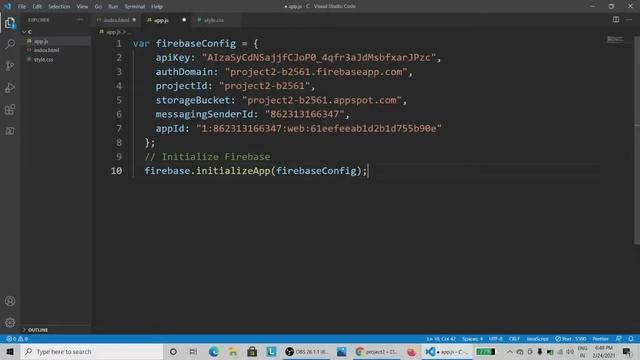Change file encoding UTF-8

[x=496, y=339]
